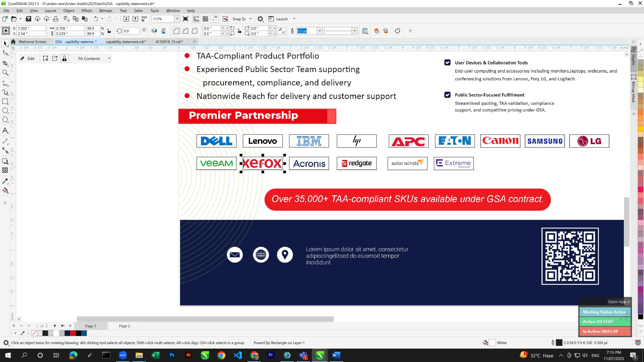Screen dimensions: 644x362
Task: Click Mirror horizontally icon
Action: (x=154, y=31)
